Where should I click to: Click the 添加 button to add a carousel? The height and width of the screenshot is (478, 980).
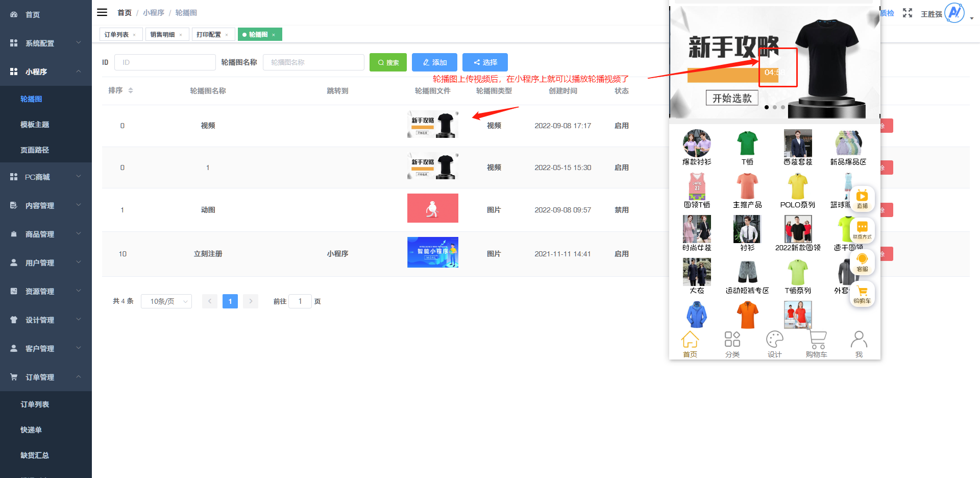(434, 62)
